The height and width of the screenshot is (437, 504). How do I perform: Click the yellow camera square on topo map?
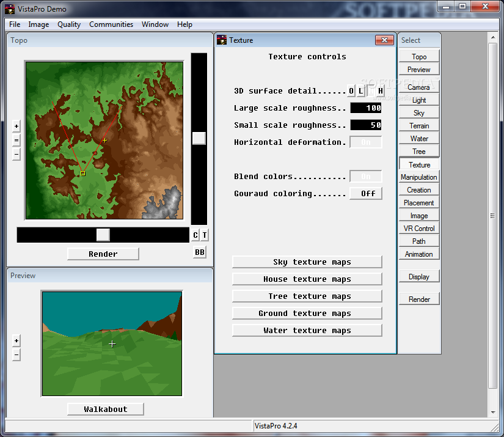click(83, 174)
